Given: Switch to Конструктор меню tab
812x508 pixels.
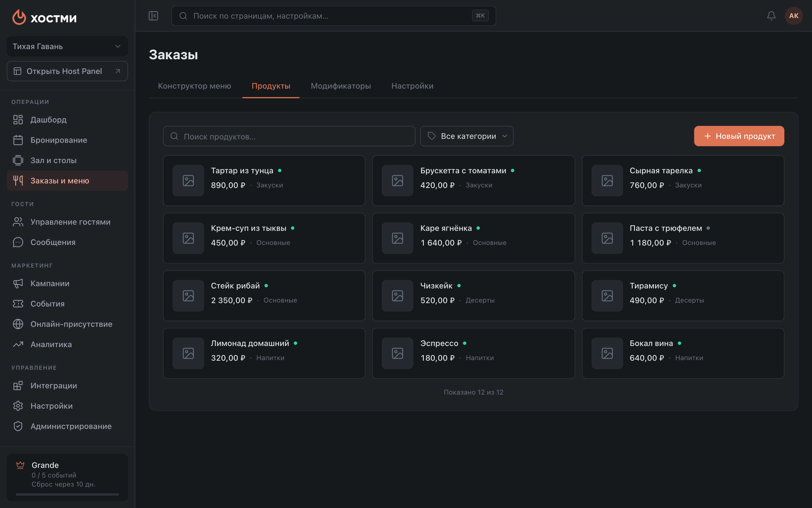Looking at the screenshot, I should (194, 86).
